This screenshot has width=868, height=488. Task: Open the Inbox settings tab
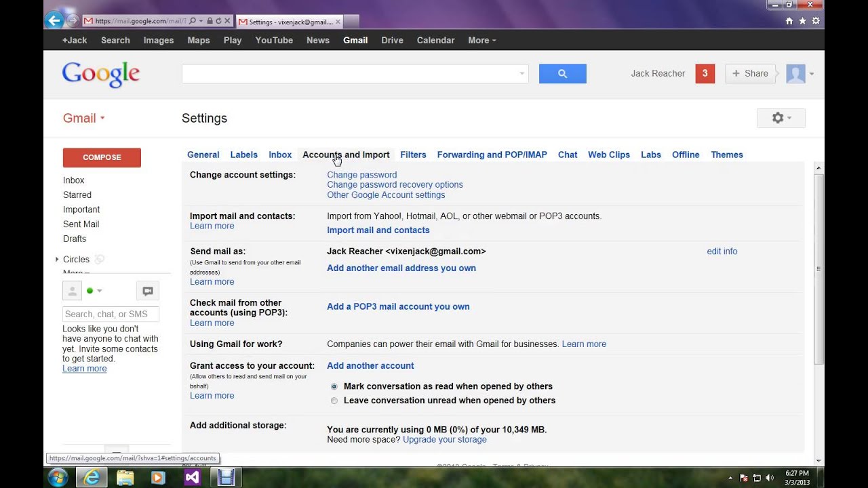pos(280,155)
